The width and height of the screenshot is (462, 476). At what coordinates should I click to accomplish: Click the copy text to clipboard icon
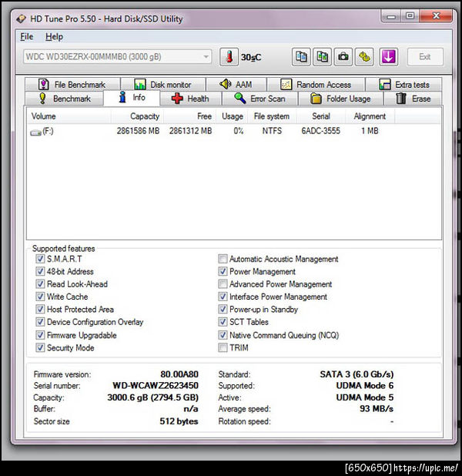click(301, 57)
